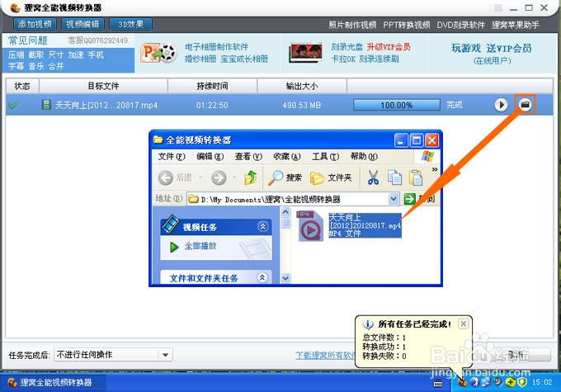Open the output folder icon in task row
The width and height of the screenshot is (561, 392).
pos(525,105)
